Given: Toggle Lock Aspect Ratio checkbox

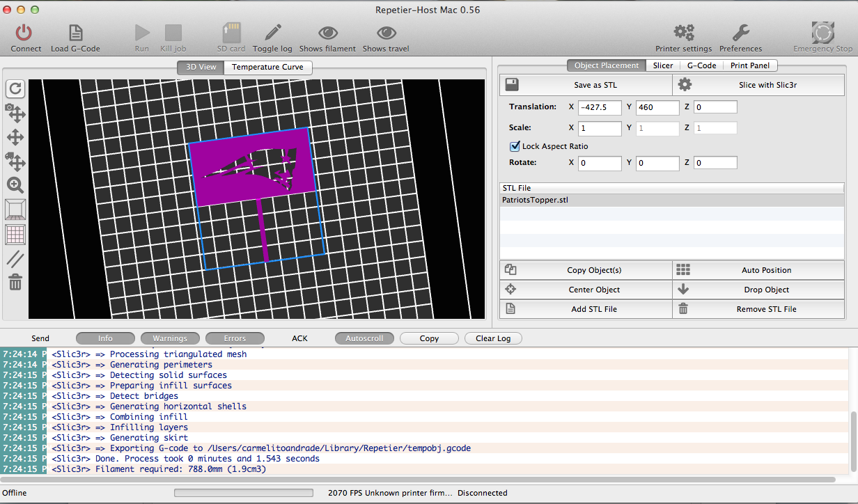Looking at the screenshot, I should (515, 146).
